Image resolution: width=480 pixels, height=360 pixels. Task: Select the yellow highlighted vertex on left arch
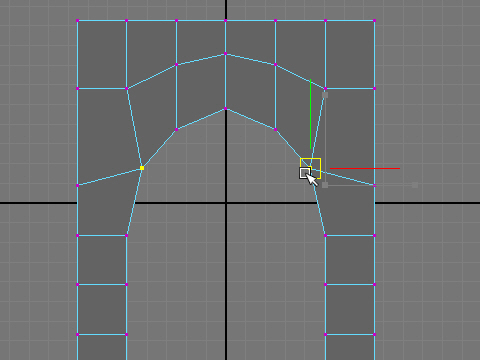coord(142,168)
